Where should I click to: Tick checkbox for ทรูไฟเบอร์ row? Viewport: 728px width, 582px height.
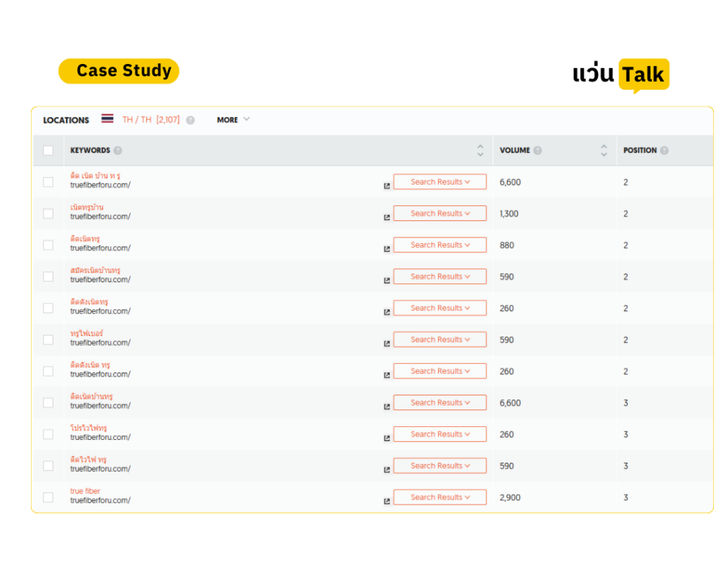(48, 340)
